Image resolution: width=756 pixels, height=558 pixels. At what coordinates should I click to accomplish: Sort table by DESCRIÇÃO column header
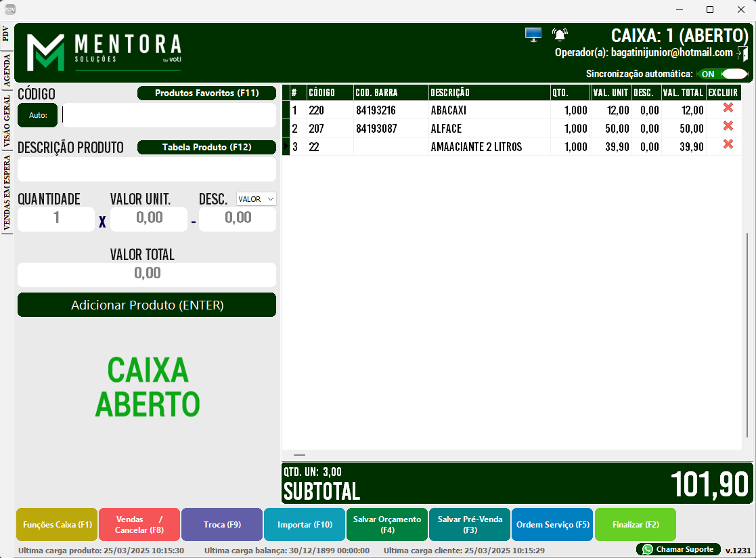click(489, 93)
